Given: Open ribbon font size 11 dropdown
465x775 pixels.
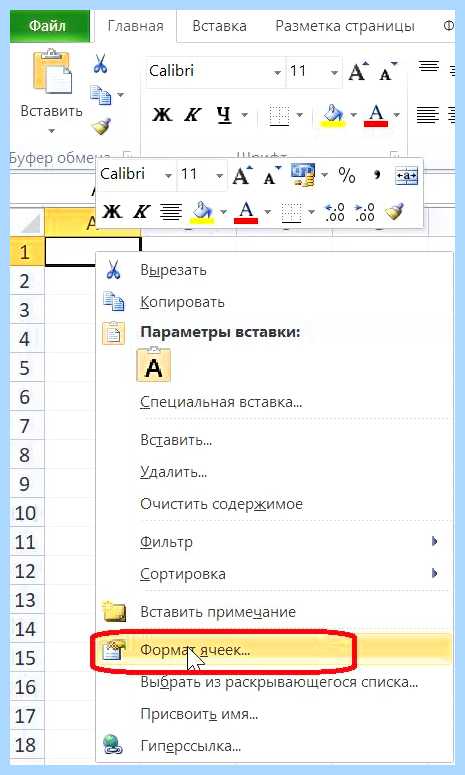Looking at the screenshot, I should coord(335,73).
